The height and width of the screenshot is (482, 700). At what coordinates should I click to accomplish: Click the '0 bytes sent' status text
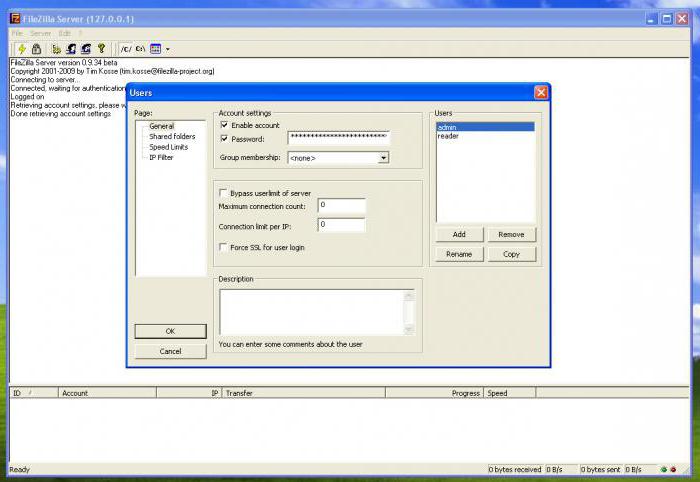(x=600, y=470)
